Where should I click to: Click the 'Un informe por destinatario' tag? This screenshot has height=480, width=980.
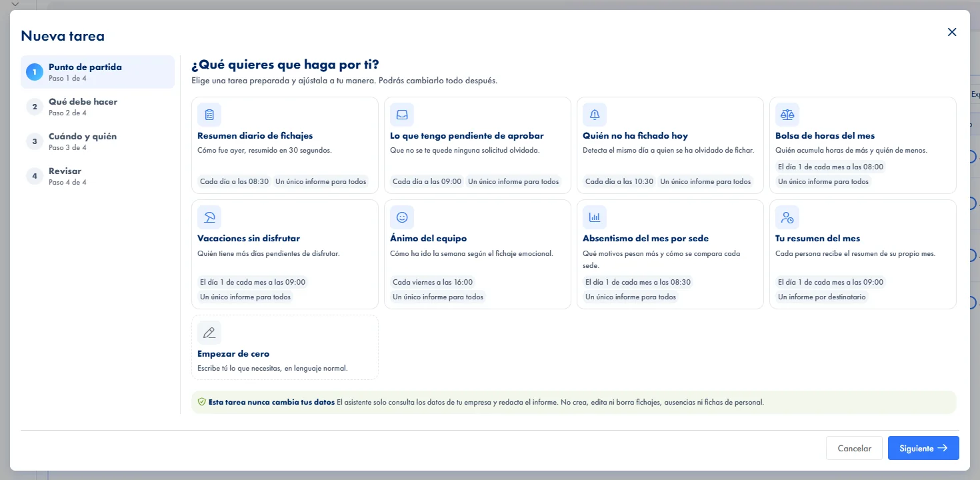822,297
